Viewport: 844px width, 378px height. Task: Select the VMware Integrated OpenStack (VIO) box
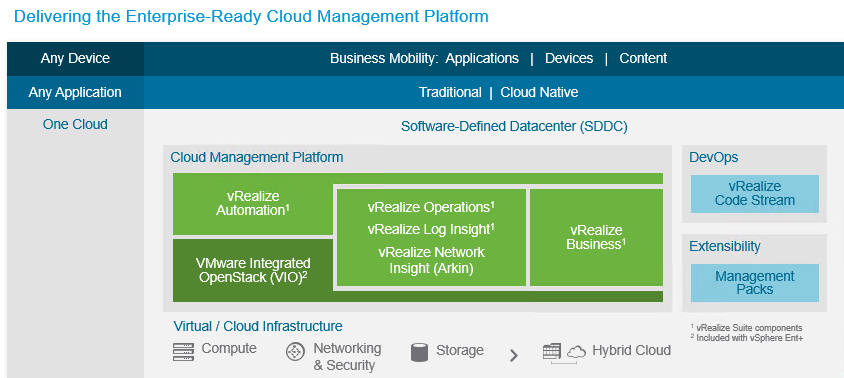[x=253, y=270]
